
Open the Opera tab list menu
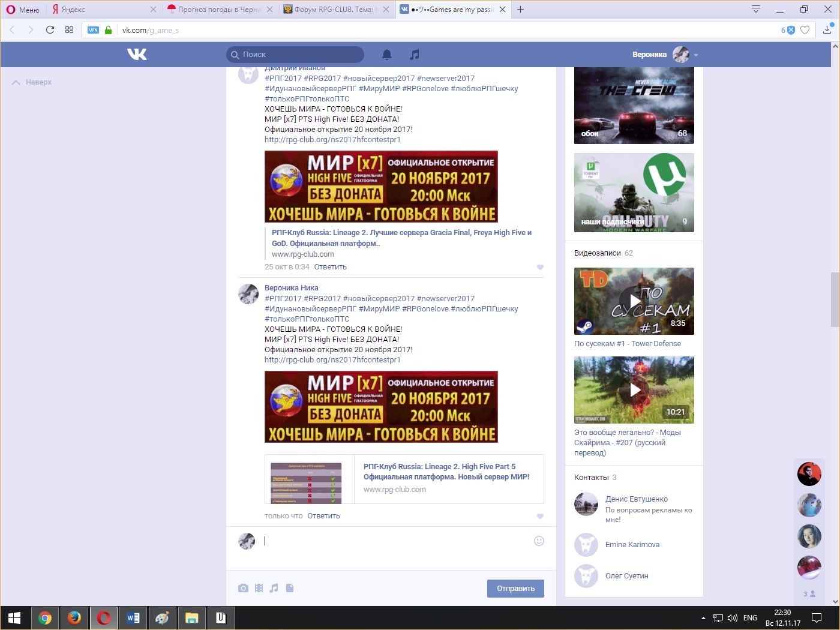point(756,9)
